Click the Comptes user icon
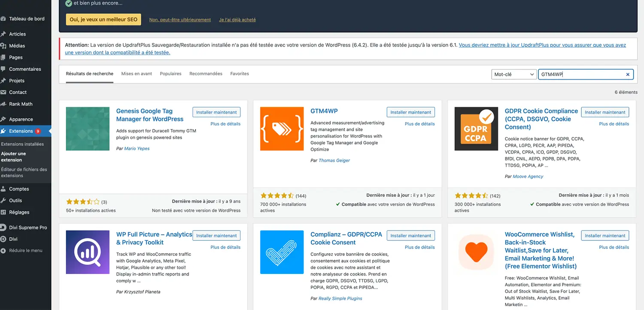The height and width of the screenshot is (310, 644). pyautogui.click(x=3, y=189)
